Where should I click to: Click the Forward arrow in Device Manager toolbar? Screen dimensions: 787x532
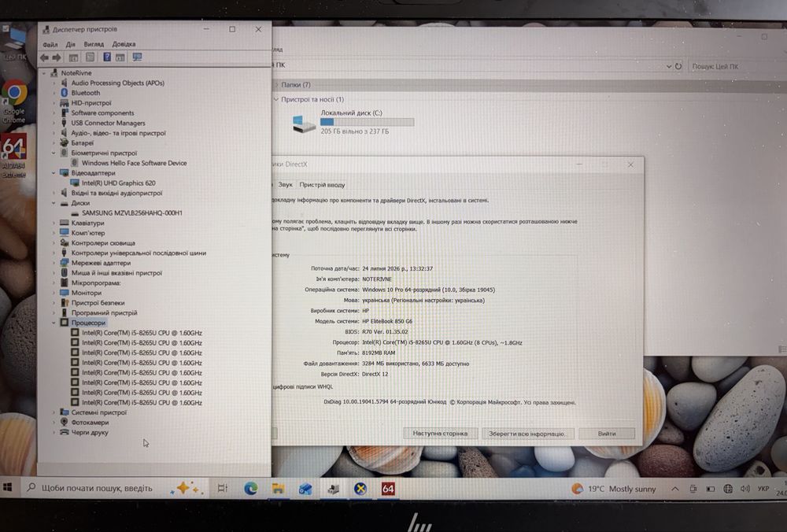click(57, 57)
